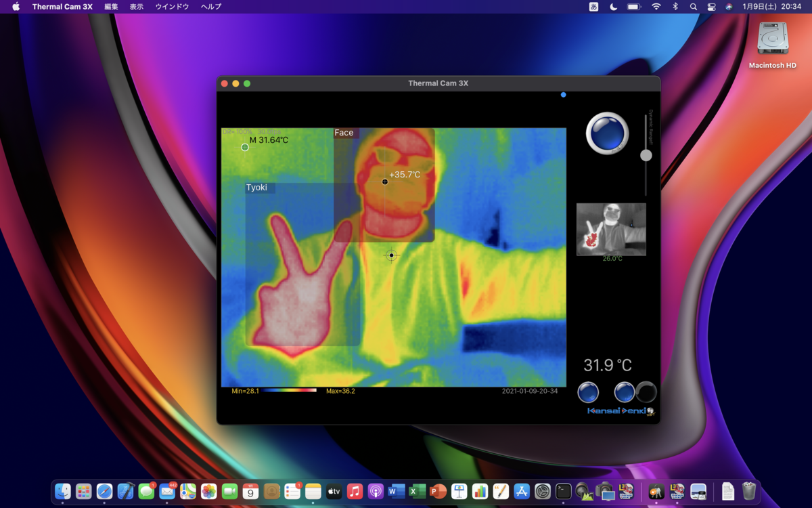Click the 2021-01-09-20-34 timestamp
Screen dimensions: 812x508
[x=530, y=391]
